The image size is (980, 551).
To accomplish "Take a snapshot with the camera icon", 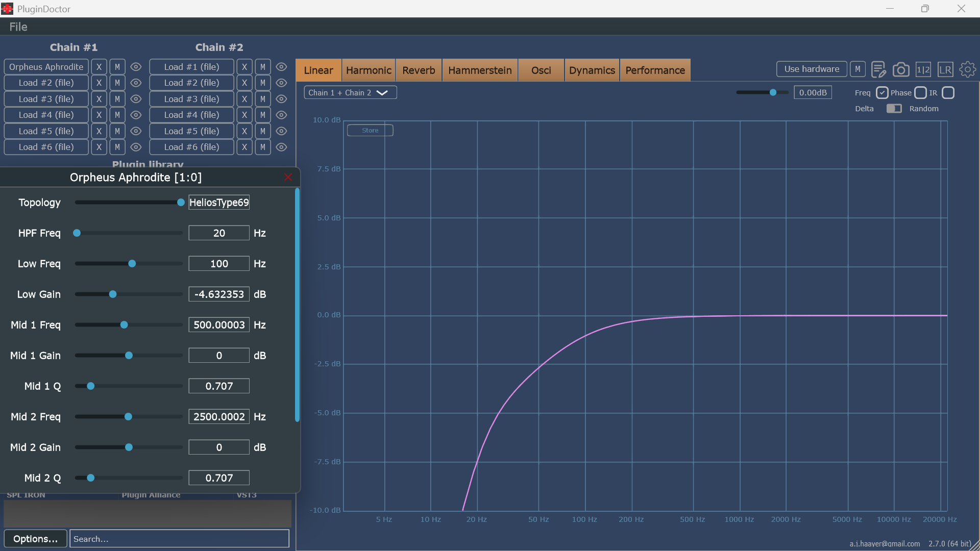I will (x=901, y=69).
